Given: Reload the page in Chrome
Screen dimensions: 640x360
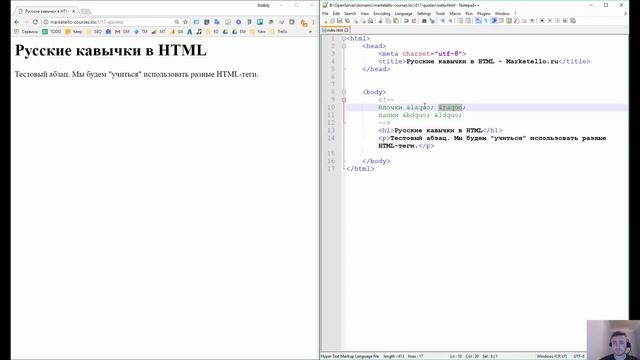Looking at the screenshot, I should 35,22.
